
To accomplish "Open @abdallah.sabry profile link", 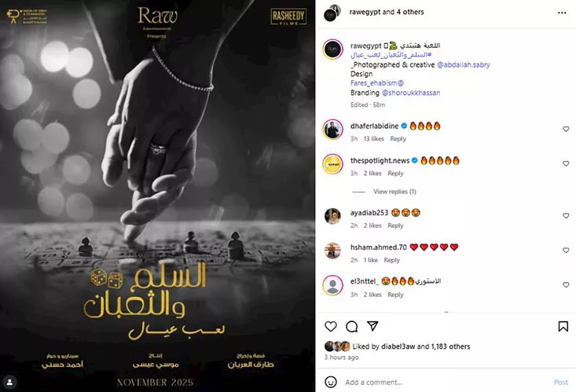I will tap(463, 64).
